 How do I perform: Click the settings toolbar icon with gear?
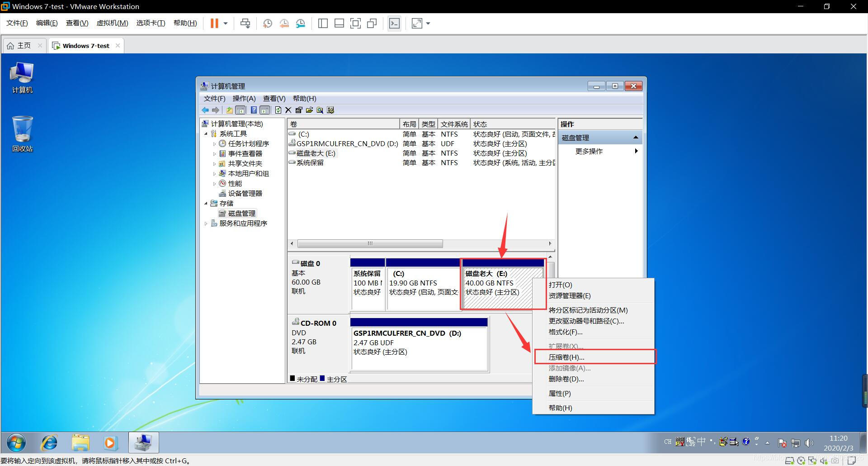coord(330,110)
